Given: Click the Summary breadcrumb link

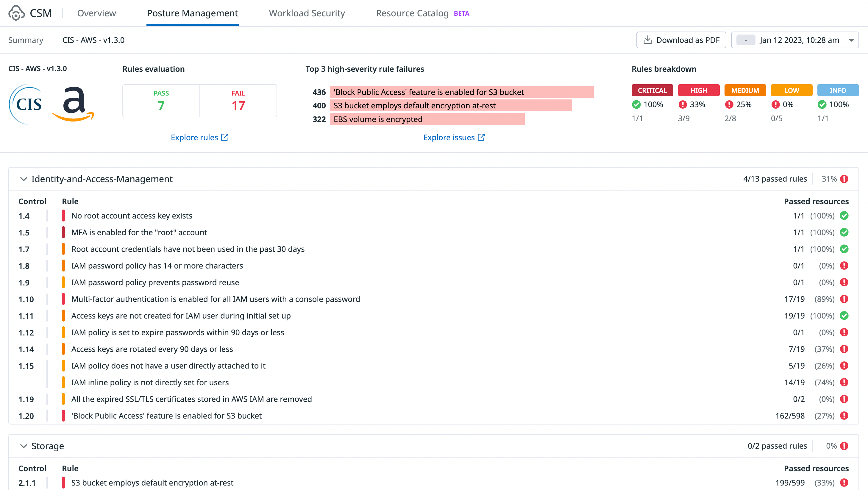Looking at the screenshot, I should (x=26, y=40).
